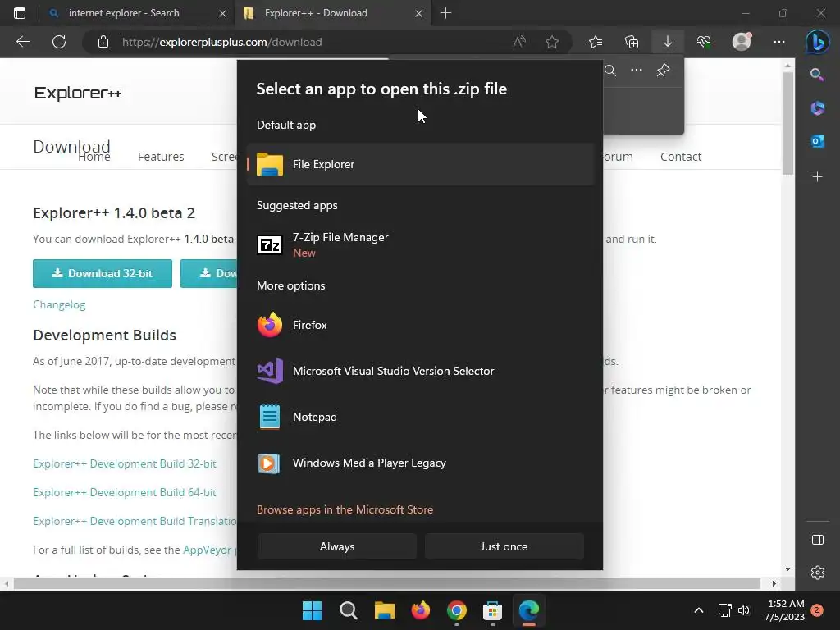Open Browser essentials heart icon
The image size is (840, 630).
coord(703,42)
